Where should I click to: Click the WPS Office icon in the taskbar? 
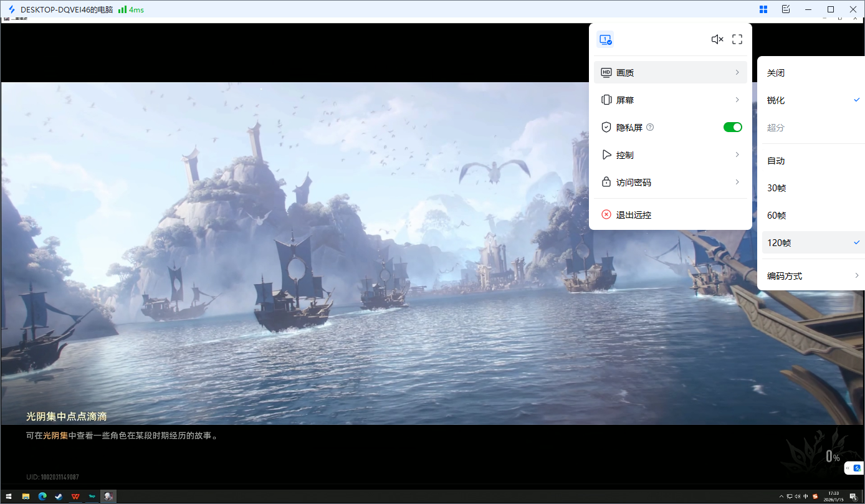click(75, 497)
